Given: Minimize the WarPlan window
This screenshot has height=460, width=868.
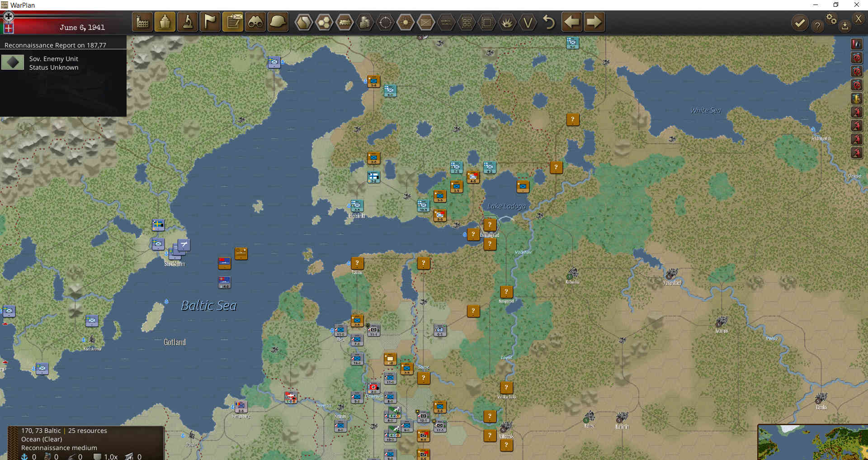Looking at the screenshot, I should pos(816,5).
